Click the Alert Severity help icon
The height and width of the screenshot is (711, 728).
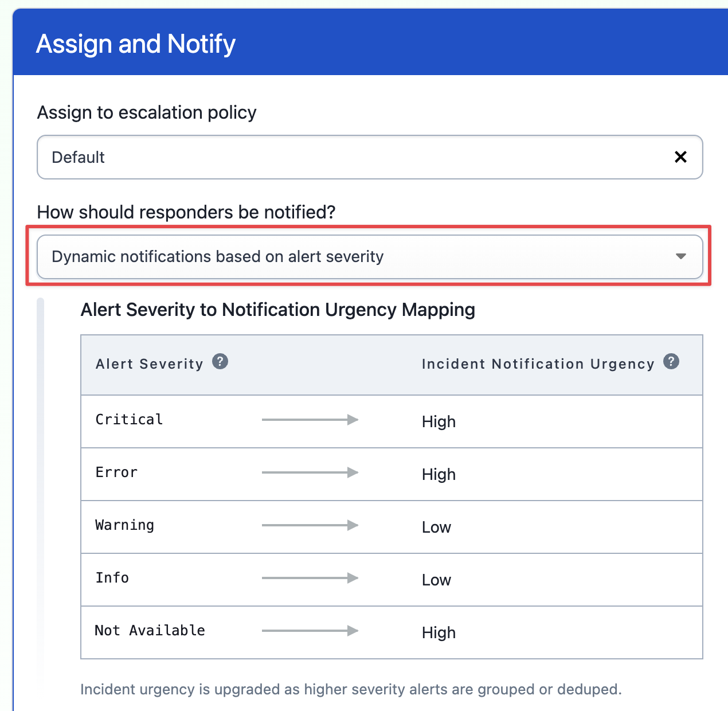pos(220,362)
